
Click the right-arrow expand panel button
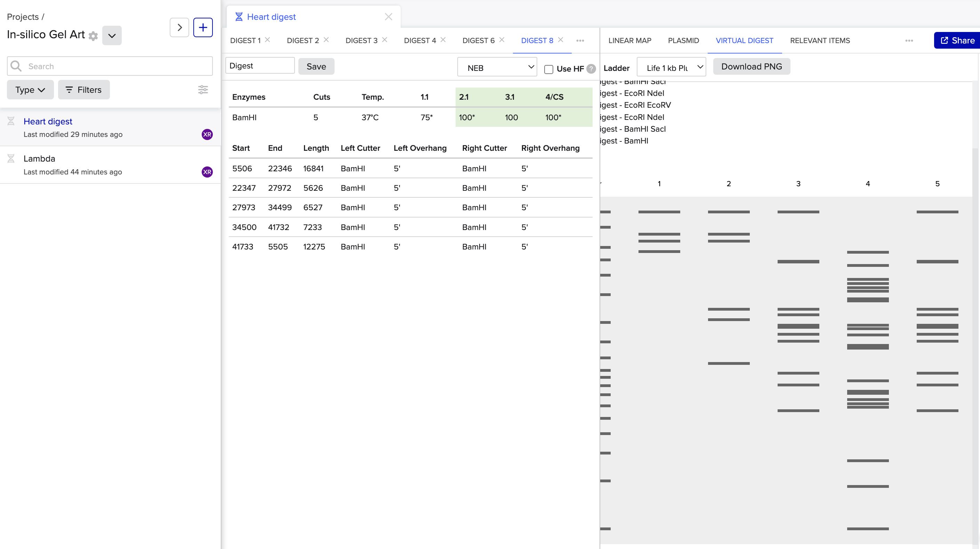tap(179, 27)
